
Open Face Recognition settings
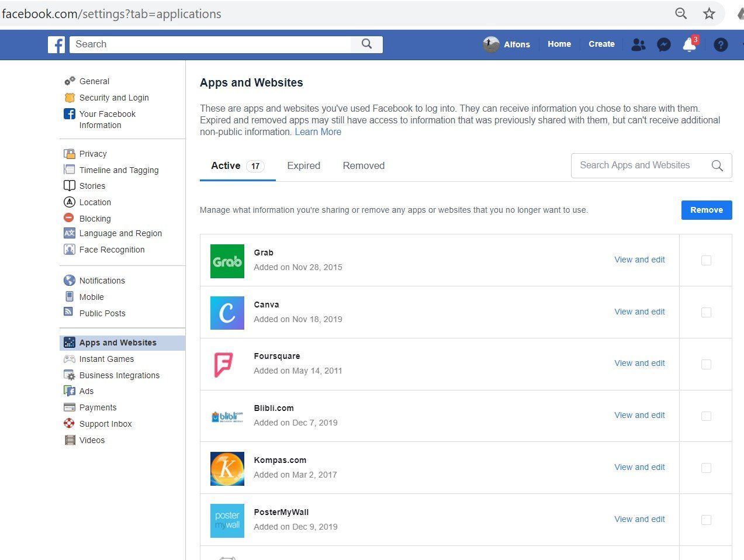112,250
